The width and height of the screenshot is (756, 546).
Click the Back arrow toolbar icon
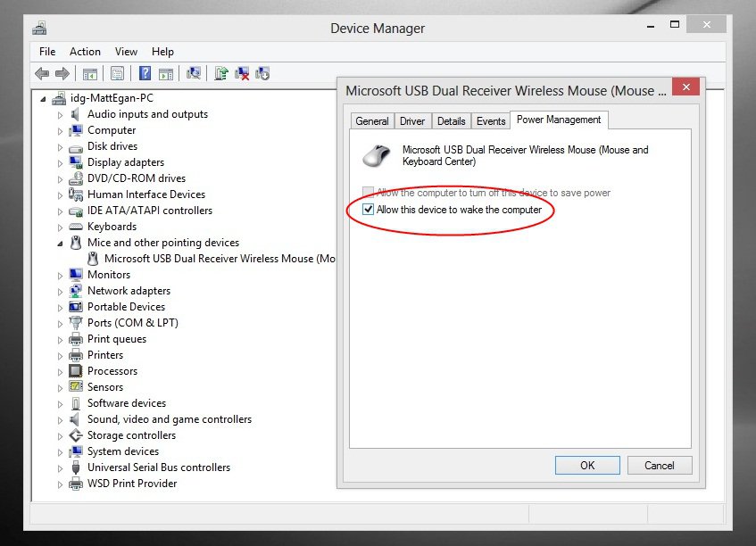(41, 74)
